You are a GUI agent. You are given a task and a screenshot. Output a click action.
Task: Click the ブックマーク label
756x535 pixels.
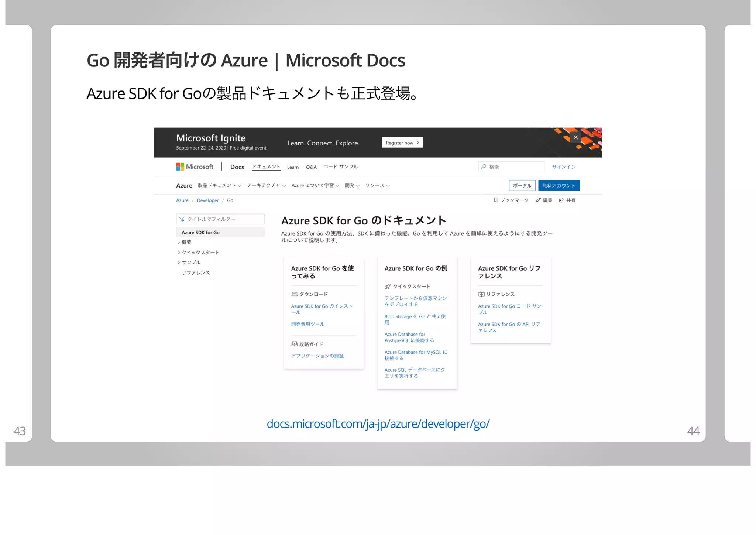click(514, 200)
